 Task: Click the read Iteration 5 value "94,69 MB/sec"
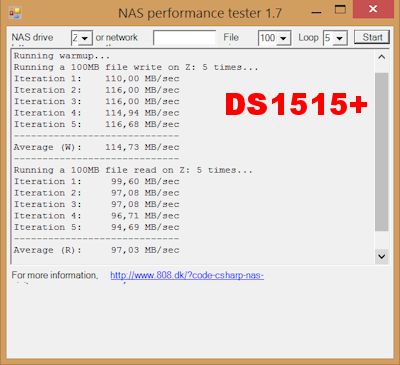pos(145,227)
